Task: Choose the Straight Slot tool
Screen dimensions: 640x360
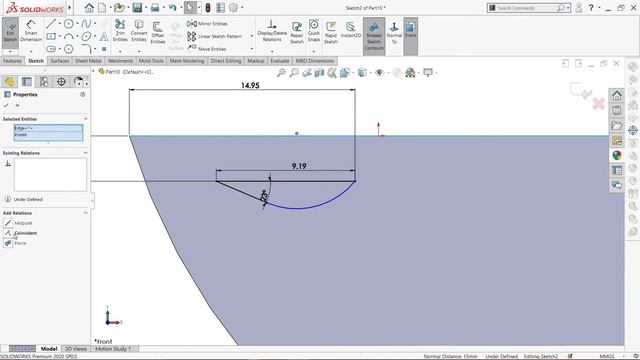Action: (51, 49)
